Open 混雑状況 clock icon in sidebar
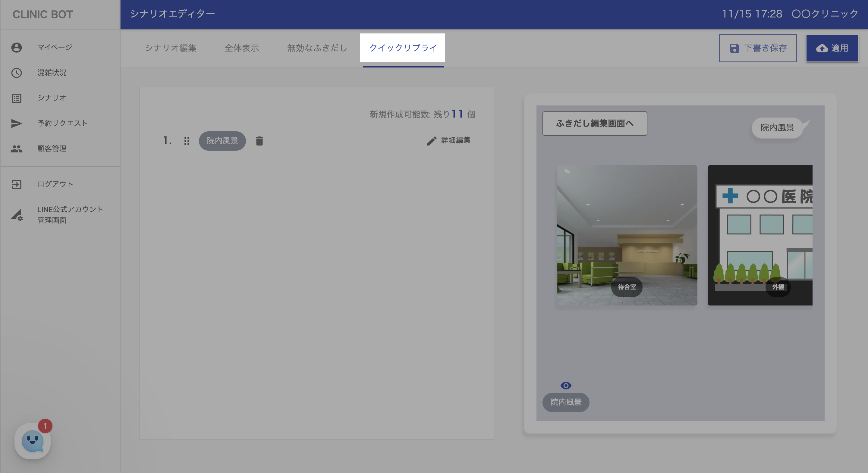The image size is (868, 473). [17, 73]
